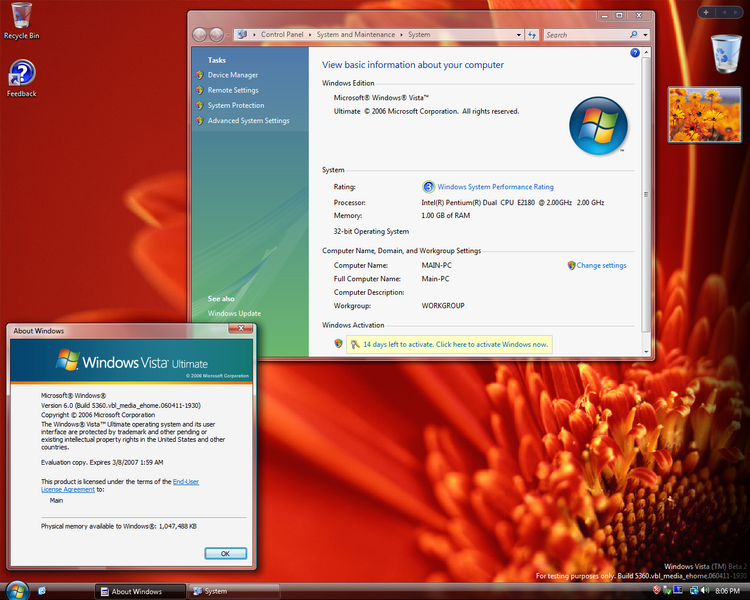The width and height of the screenshot is (750, 600).
Task: Click shield icon beside Remote Settings
Action: tap(199, 90)
